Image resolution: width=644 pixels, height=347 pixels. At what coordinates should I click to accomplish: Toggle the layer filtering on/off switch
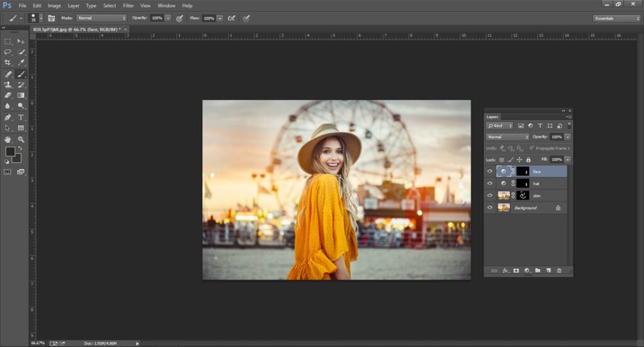pyautogui.click(x=569, y=125)
